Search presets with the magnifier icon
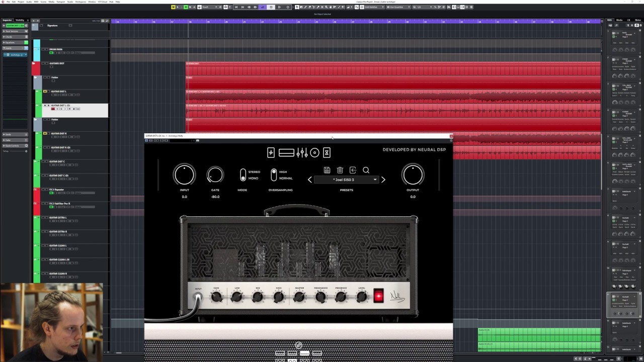Screen dimensions: 644x362 (366, 170)
